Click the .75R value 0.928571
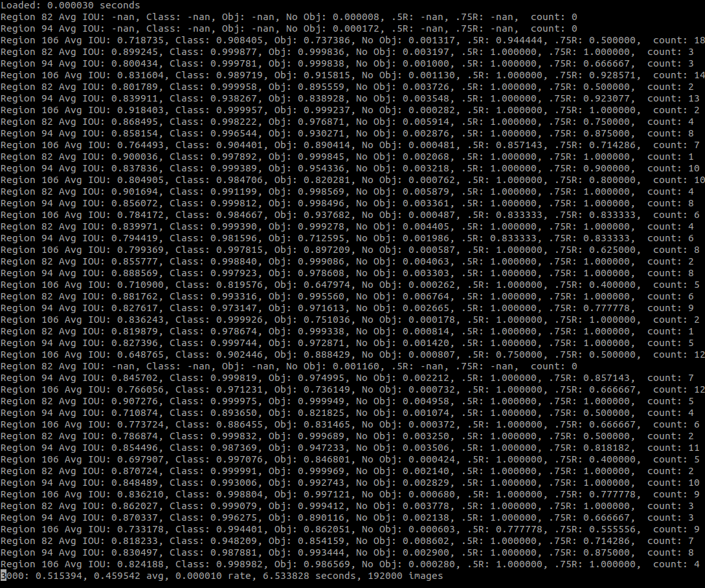The image size is (705, 588). tap(612, 75)
